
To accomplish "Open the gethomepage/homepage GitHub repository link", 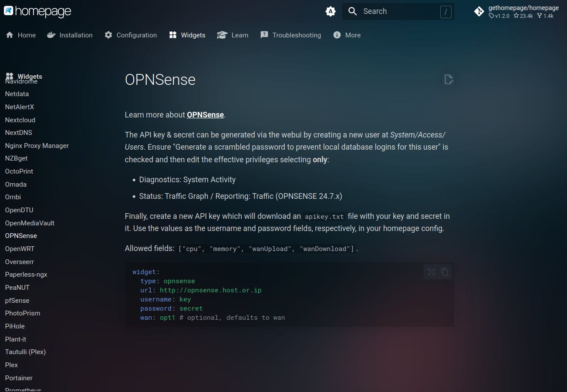I will click(516, 12).
